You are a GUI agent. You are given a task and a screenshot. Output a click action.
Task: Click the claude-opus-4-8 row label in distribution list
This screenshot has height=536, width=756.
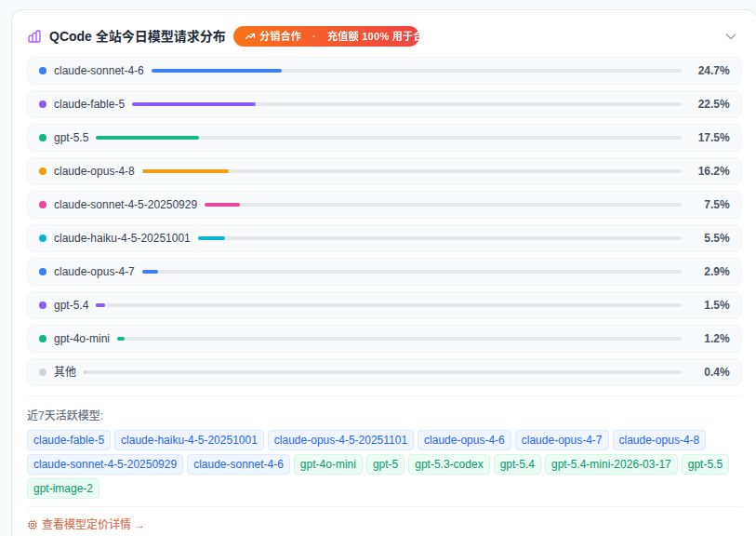click(94, 171)
